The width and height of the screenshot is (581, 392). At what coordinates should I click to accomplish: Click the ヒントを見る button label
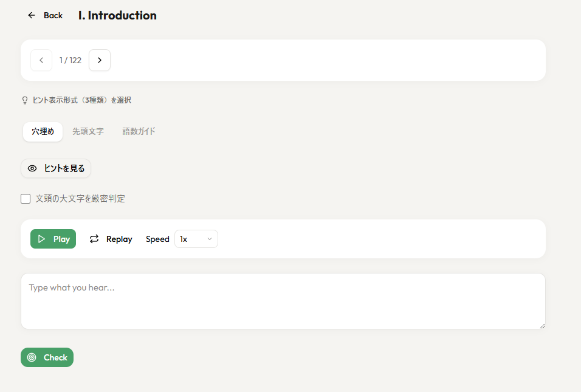click(64, 168)
